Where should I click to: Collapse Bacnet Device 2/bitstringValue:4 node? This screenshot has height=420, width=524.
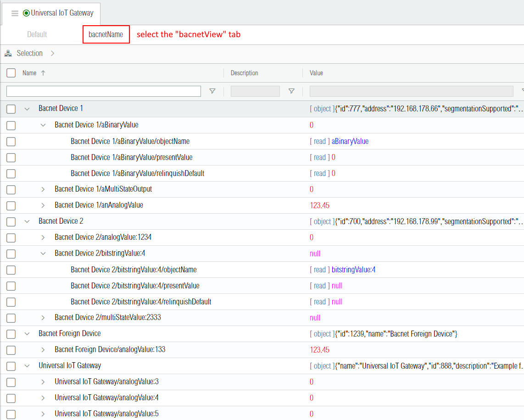click(x=43, y=254)
